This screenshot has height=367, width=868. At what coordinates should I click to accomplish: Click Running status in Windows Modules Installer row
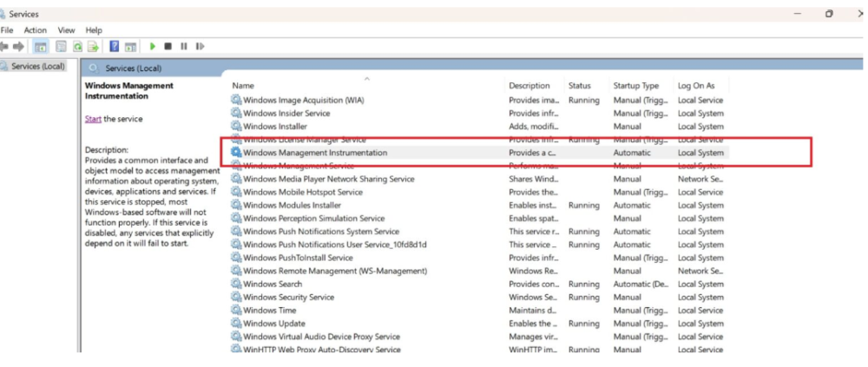tap(584, 206)
